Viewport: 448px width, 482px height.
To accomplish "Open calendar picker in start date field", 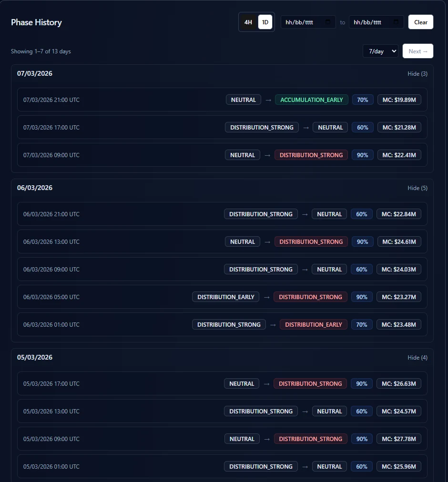I will point(328,22).
